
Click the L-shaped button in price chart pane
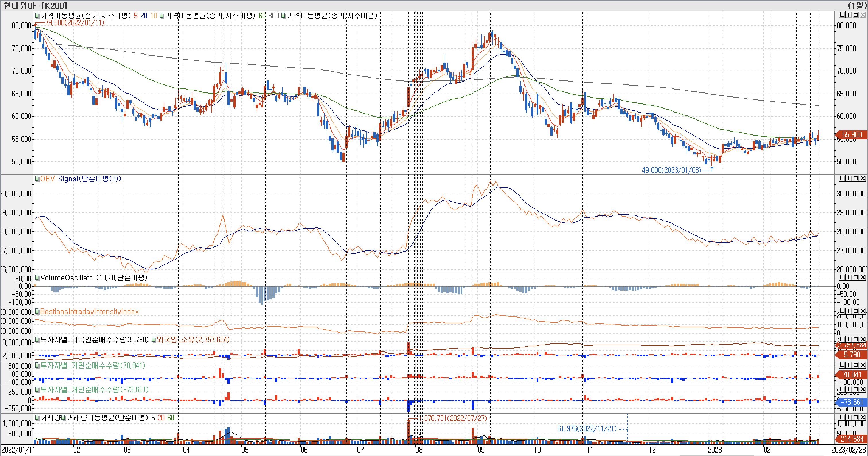[842, 15]
